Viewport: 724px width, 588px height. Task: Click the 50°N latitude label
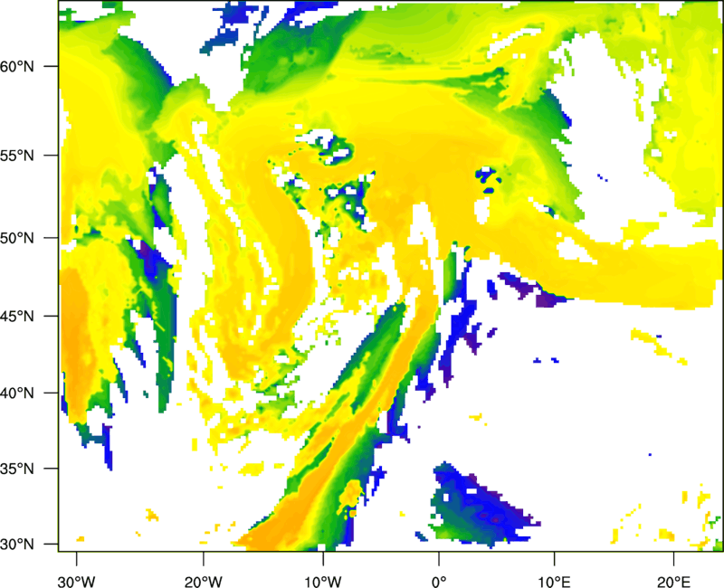pos(17,238)
